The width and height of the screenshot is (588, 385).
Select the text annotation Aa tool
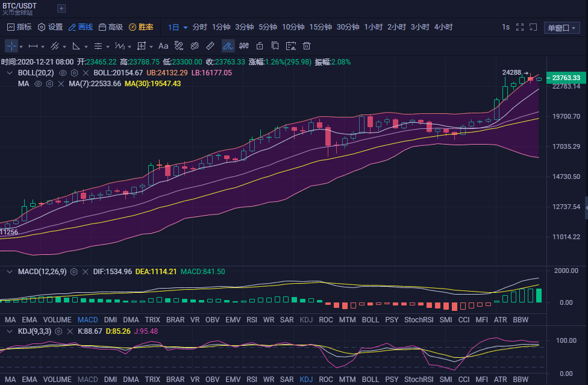click(163, 46)
